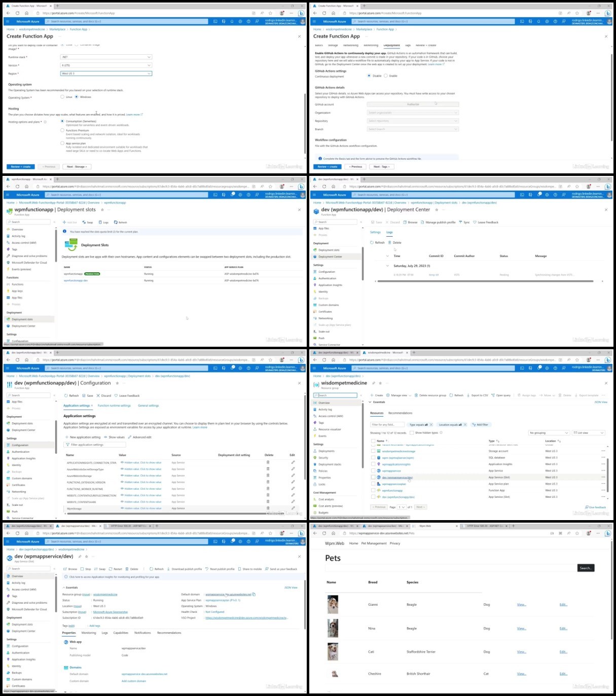Click Sync icon in Deployment Center toolbar
Image resolution: width=616 pixels, height=696 pixels.
[460, 222]
